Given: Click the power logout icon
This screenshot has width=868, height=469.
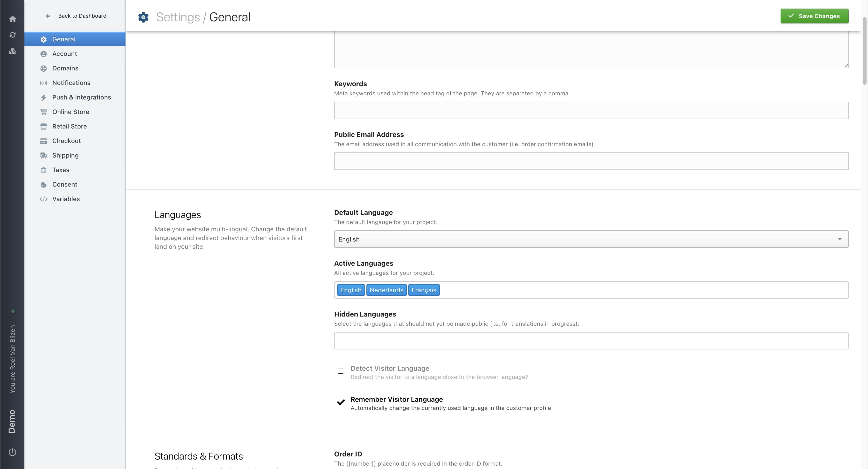Looking at the screenshot, I should coord(12,452).
